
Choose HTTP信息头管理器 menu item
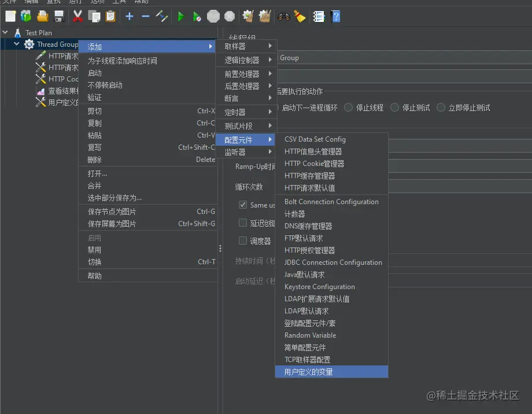click(x=331, y=151)
